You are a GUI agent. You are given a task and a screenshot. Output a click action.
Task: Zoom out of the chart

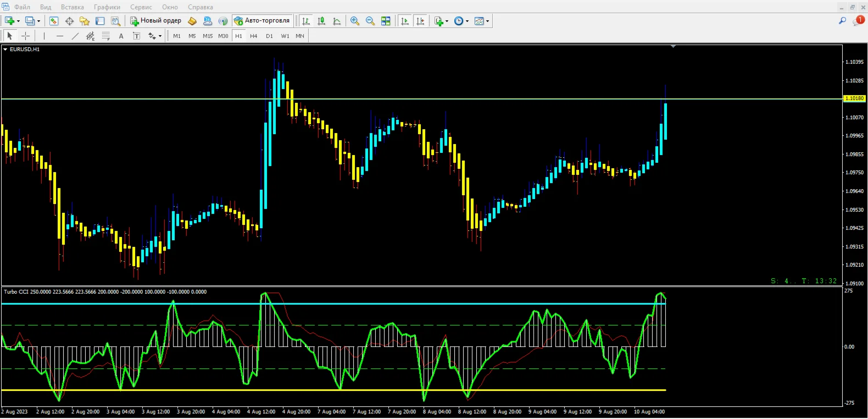point(370,21)
